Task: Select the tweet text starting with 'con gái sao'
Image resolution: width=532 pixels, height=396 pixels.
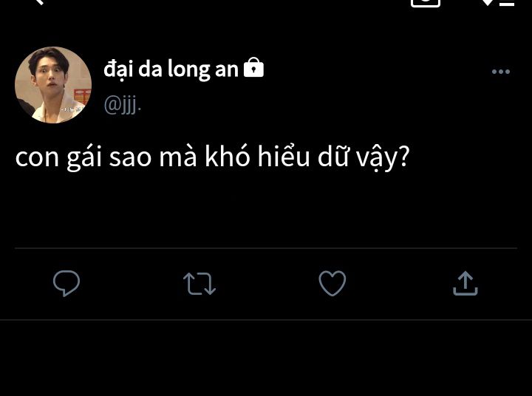Action: (213, 158)
